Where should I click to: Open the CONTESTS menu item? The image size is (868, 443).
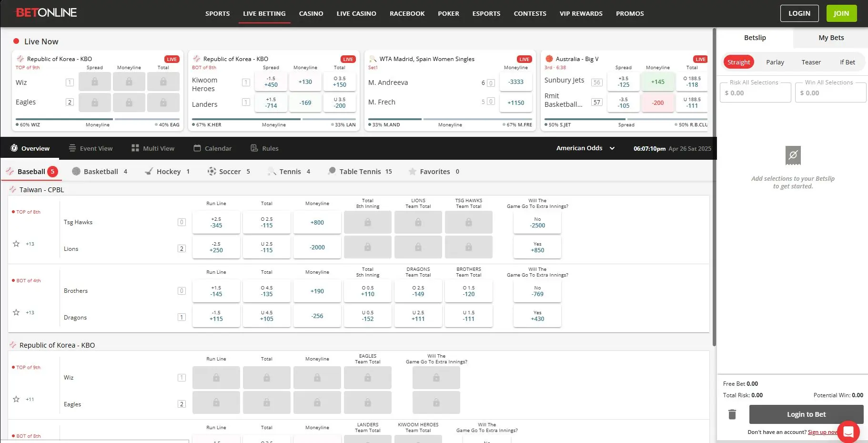click(x=530, y=13)
